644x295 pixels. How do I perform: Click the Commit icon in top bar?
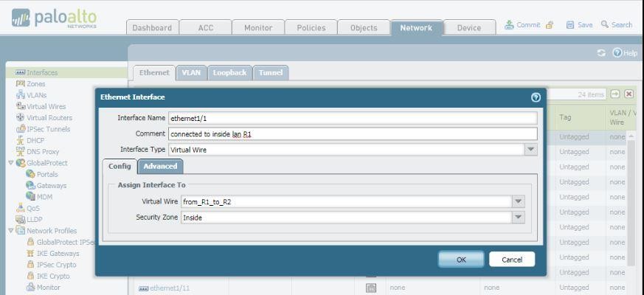click(x=510, y=25)
